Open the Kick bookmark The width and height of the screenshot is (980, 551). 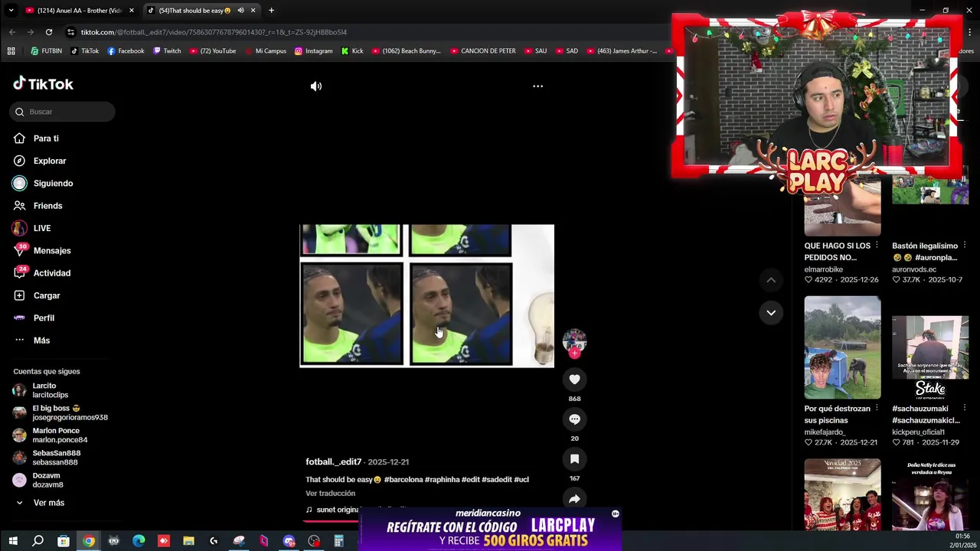click(x=352, y=51)
